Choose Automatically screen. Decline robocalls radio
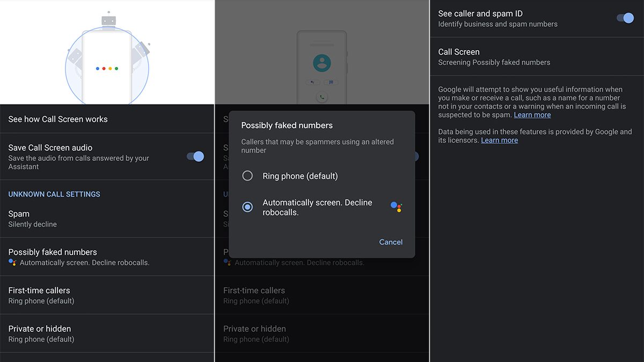The width and height of the screenshot is (644, 362). (x=247, y=207)
